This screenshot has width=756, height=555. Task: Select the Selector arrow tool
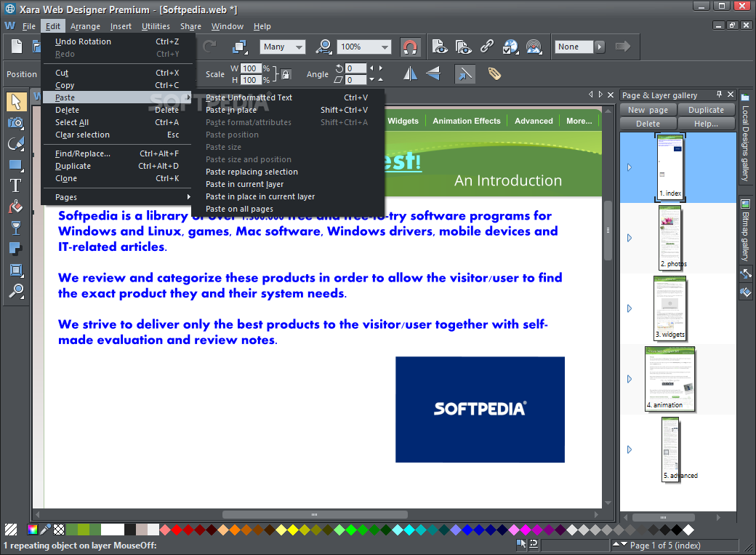click(x=16, y=102)
